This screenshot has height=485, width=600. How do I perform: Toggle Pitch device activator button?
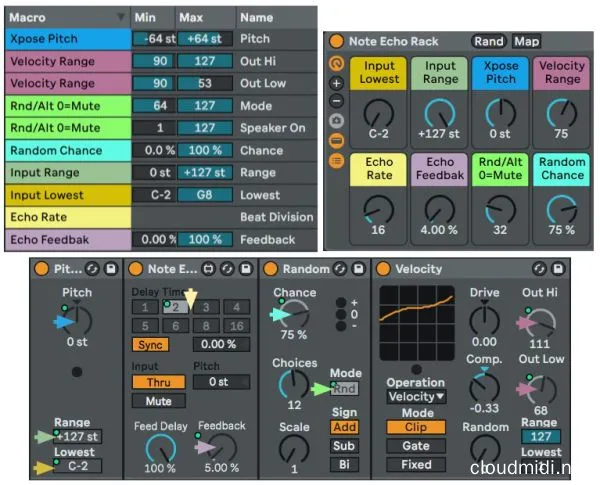pos(41,269)
